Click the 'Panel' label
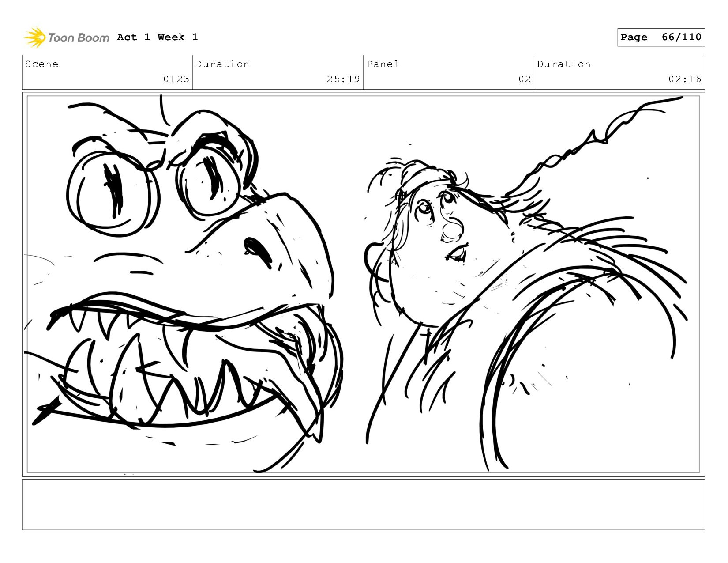Screen dimensions: 728x563 tap(383, 64)
